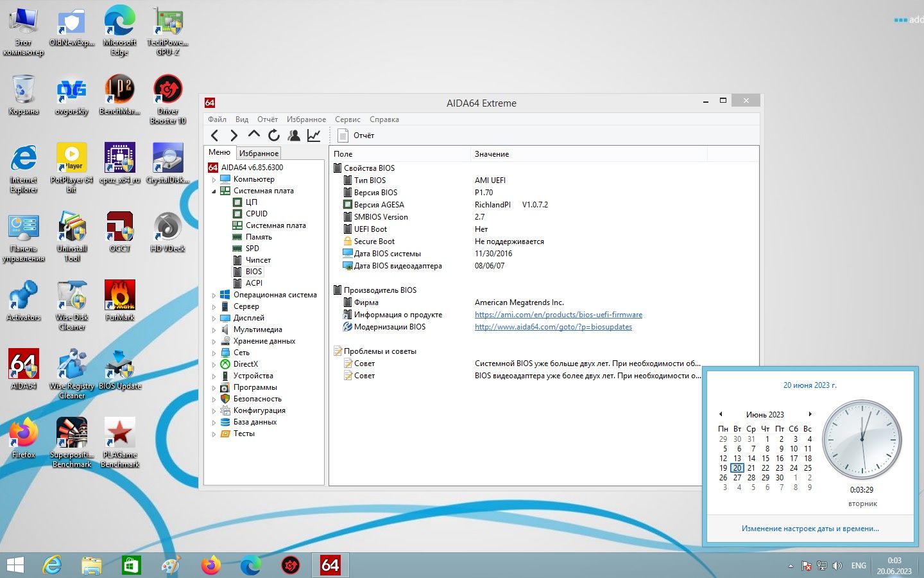This screenshot has width=924, height=578.
Task: Click ENG language indicator in tray
Action: (x=859, y=566)
